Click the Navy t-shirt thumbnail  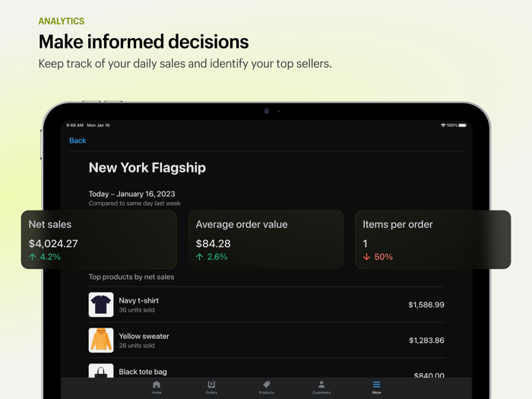point(101,305)
